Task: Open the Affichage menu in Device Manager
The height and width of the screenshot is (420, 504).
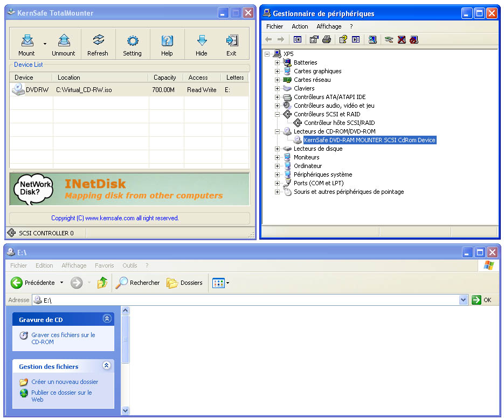Action: tap(329, 26)
